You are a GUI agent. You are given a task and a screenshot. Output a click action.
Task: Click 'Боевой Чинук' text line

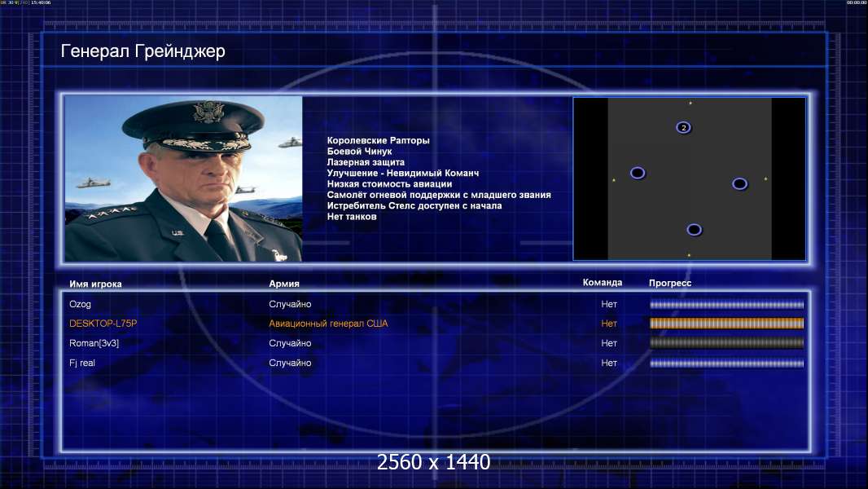coord(359,152)
